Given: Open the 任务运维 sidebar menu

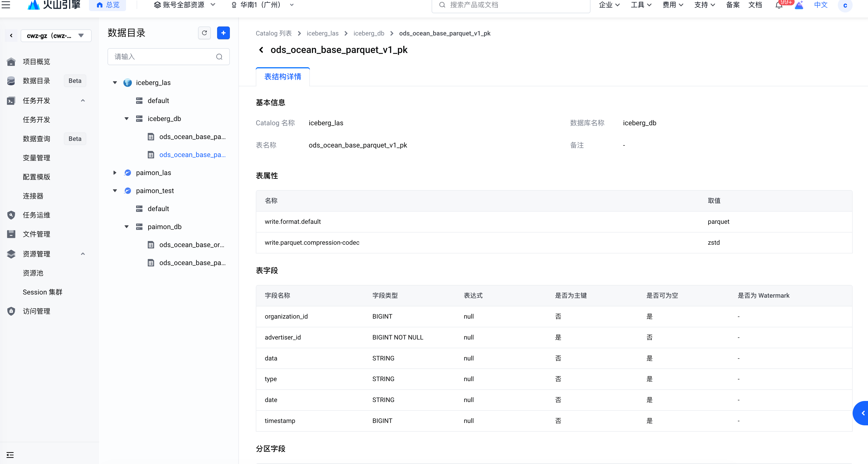Looking at the screenshot, I should (36, 215).
